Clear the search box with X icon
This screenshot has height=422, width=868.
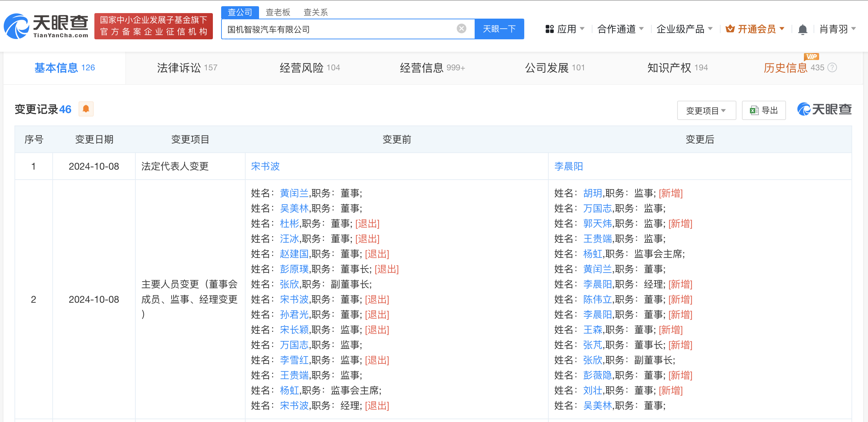click(x=461, y=29)
